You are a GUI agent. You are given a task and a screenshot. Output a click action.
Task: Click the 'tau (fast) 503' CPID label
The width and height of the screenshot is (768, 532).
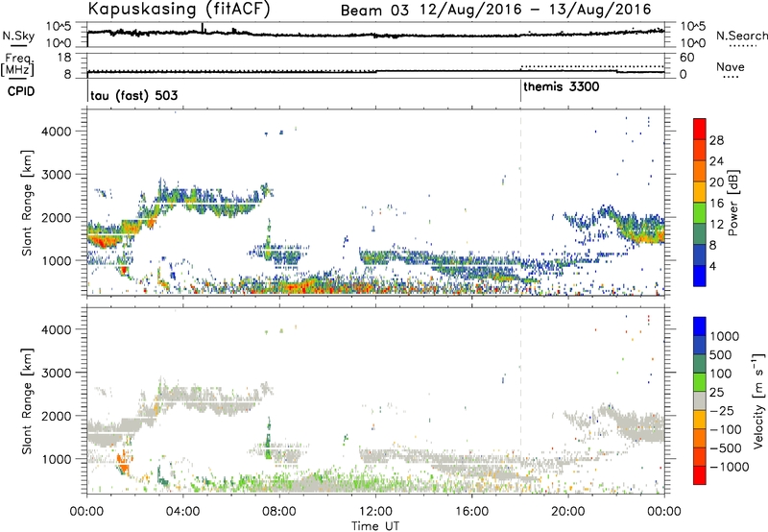(x=133, y=95)
